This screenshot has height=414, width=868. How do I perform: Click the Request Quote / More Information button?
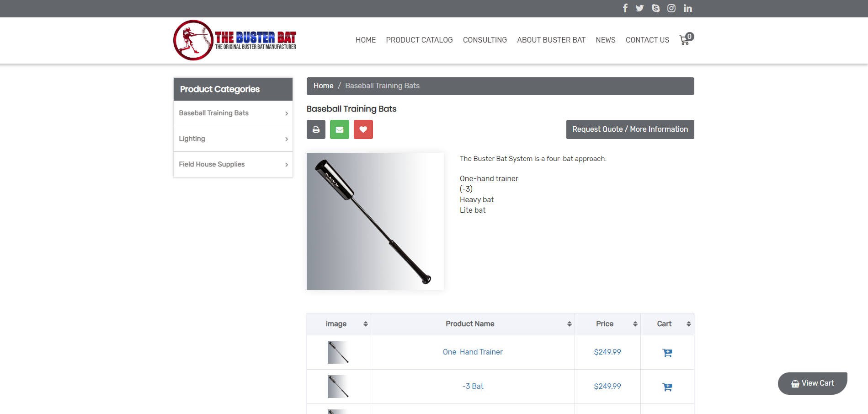point(630,129)
